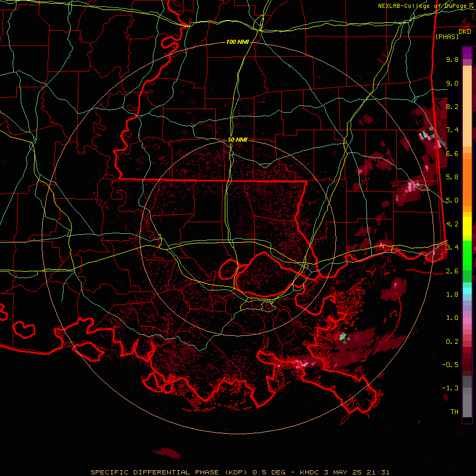The width and height of the screenshot is (476, 476).
Task: Click the yellow segment of the color bar
Action: point(467,226)
